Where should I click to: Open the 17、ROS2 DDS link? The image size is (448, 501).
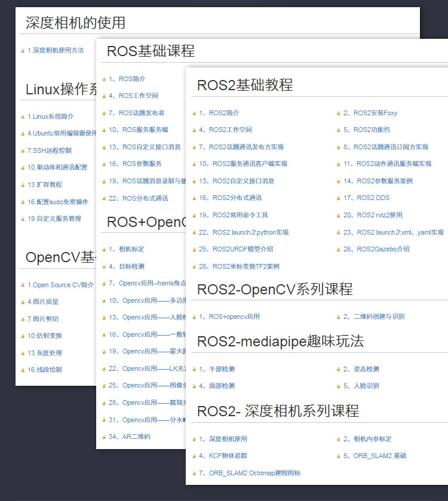point(367,198)
